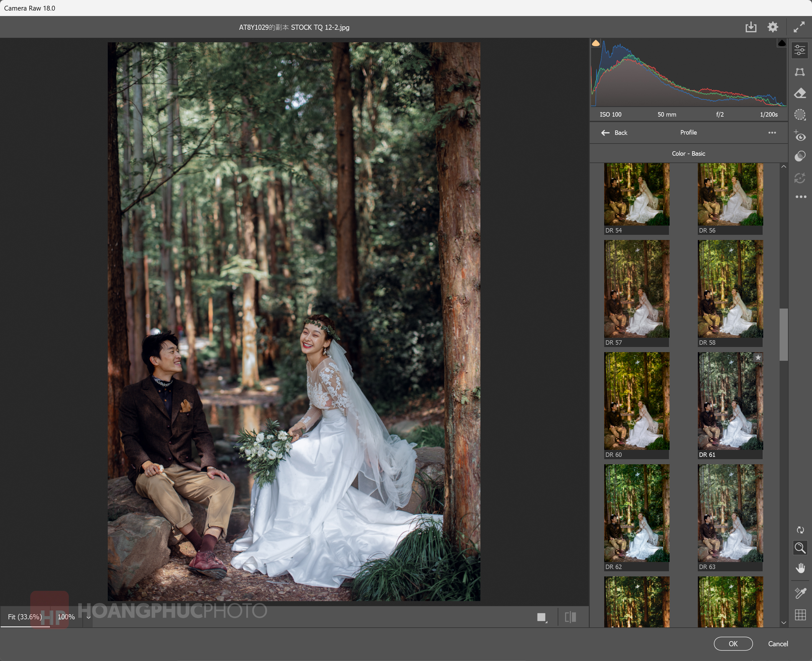The height and width of the screenshot is (661, 812).
Task: Activate the Color Sampler eyedropper tool
Action: coord(800,593)
